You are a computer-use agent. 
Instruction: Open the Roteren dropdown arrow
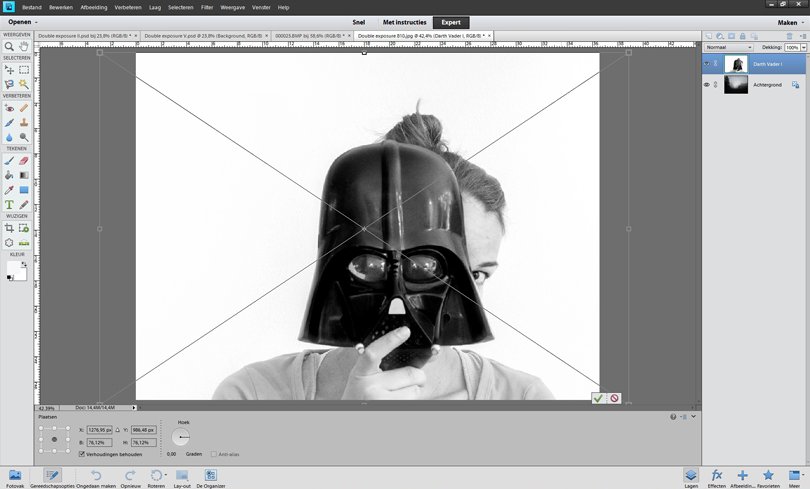click(166, 475)
